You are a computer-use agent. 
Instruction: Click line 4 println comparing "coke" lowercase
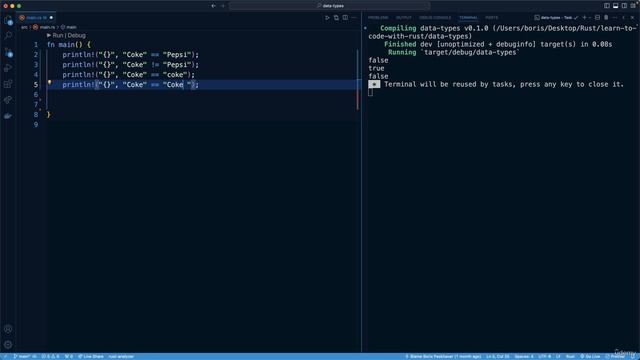129,75
